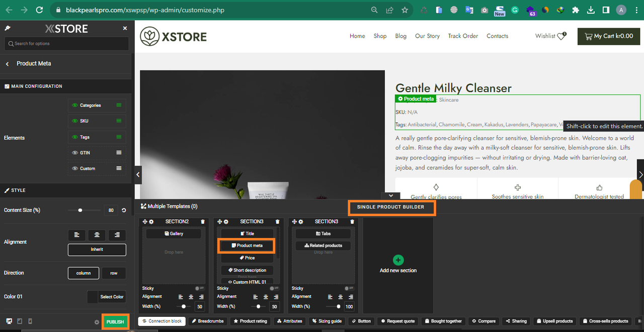
Task: Center-align SECTION2 alignment icon
Action: [x=191, y=297]
